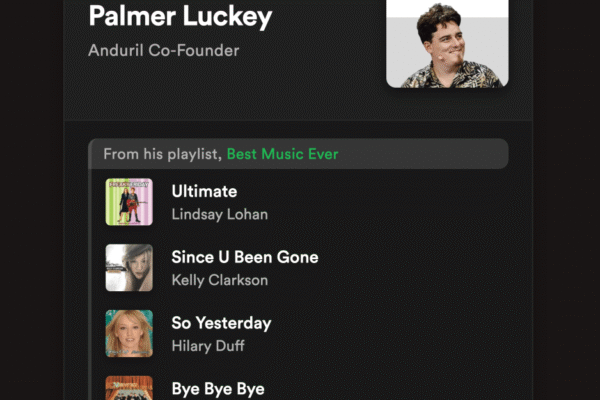The image size is (600, 400).
Task: Click the Freaky Friday album cover for Ultimate
Action: pyautogui.click(x=129, y=202)
